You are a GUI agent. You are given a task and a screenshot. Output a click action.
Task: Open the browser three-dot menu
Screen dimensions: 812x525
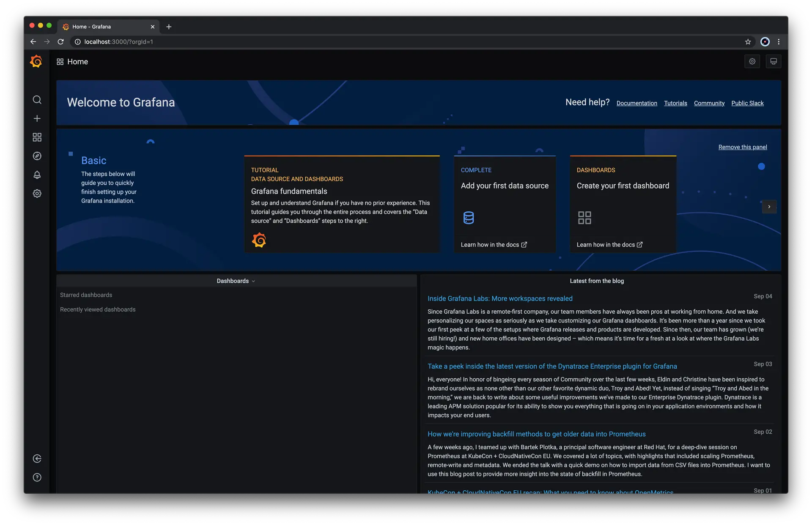click(x=779, y=41)
